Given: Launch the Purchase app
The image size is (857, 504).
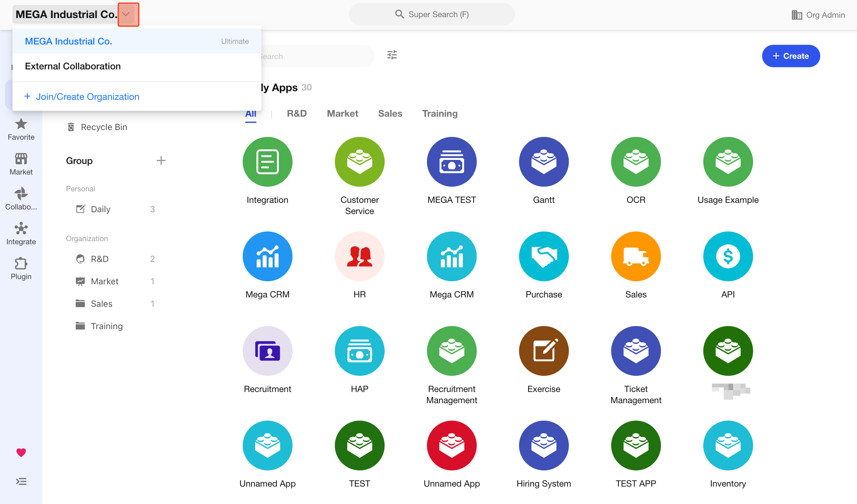Looking at the screenshot, I should click(x=543, y=256).
